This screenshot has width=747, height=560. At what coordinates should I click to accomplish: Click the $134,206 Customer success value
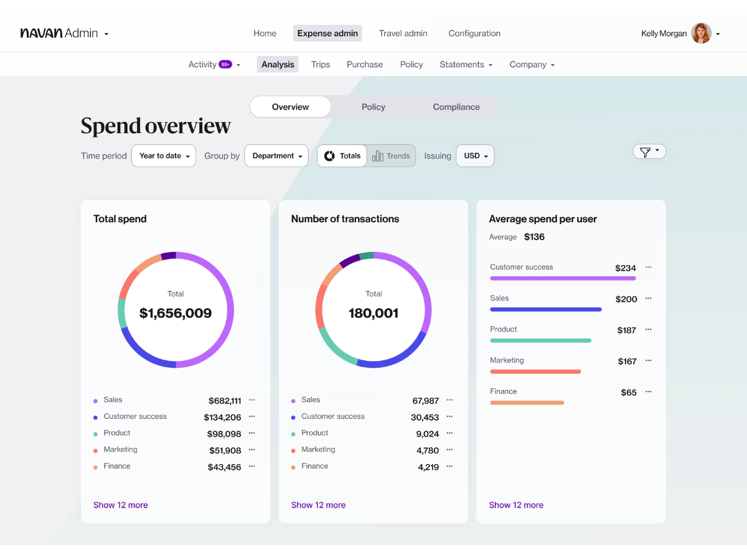[223, 418]
